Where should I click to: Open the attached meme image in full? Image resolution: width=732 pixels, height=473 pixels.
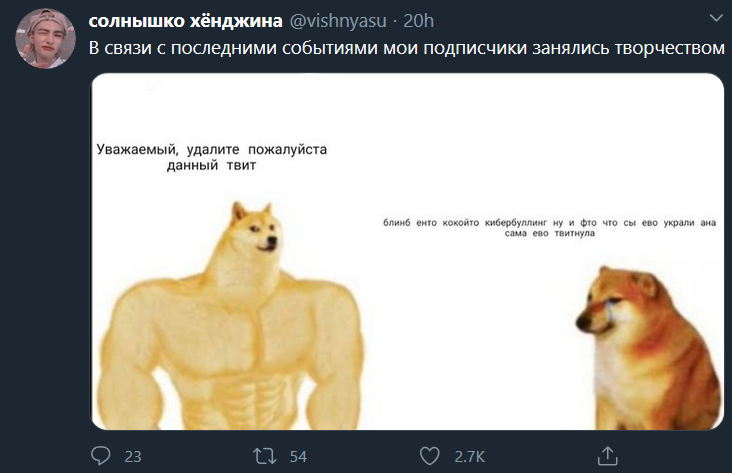coord(407,251)
